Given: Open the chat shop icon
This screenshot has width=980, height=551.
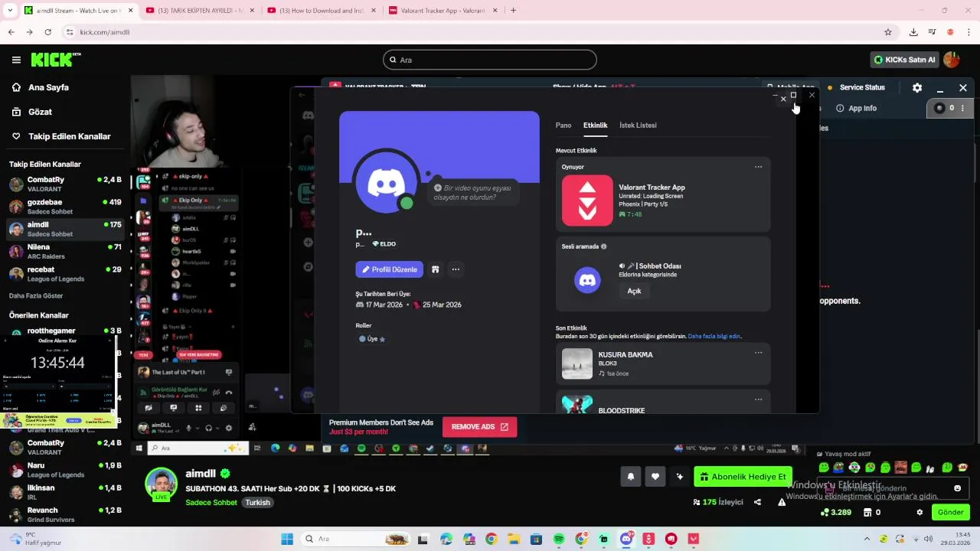Looking at the screenshot, I should [867, 512].
